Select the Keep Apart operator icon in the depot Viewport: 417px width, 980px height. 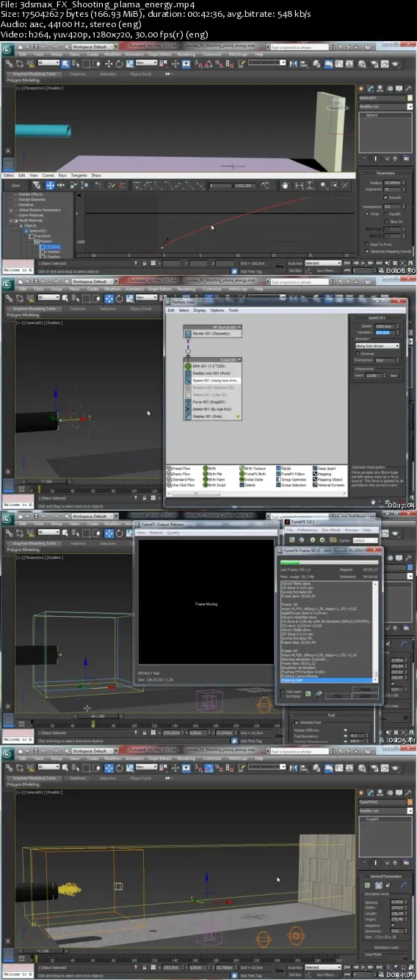click(x=314, y=467)
